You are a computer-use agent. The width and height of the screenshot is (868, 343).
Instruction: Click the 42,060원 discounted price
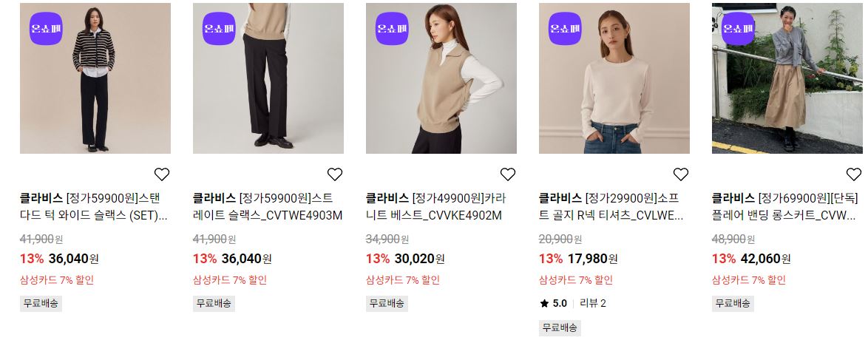(765, 258)
